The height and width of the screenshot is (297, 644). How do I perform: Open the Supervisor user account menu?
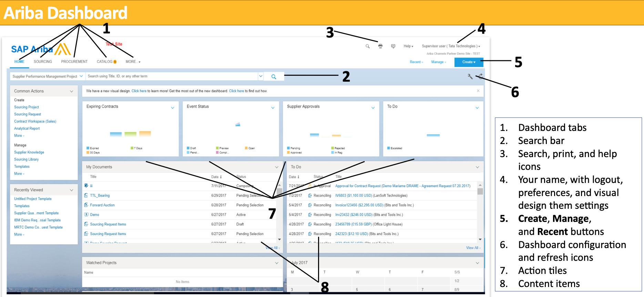pyautogui.click(x=451, y=46)
